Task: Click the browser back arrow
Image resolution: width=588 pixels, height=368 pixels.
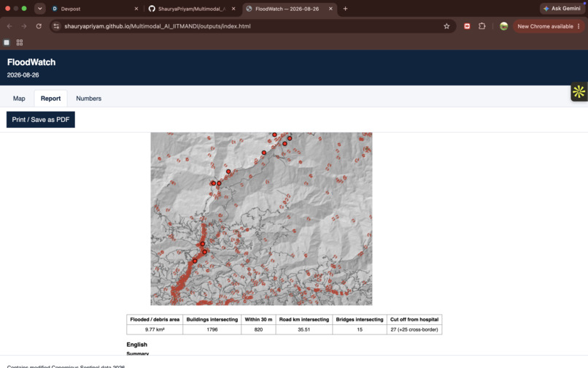Action: [9, 26]
